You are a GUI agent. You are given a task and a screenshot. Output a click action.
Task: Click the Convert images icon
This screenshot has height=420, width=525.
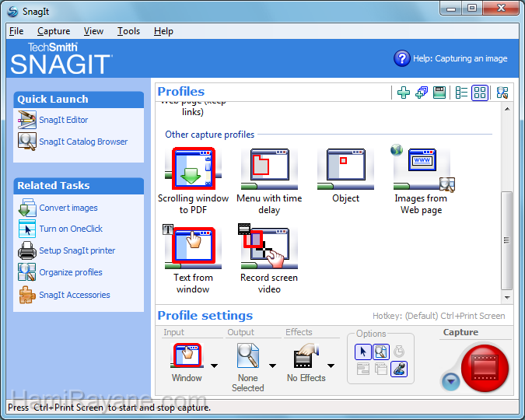coord(26,208)
